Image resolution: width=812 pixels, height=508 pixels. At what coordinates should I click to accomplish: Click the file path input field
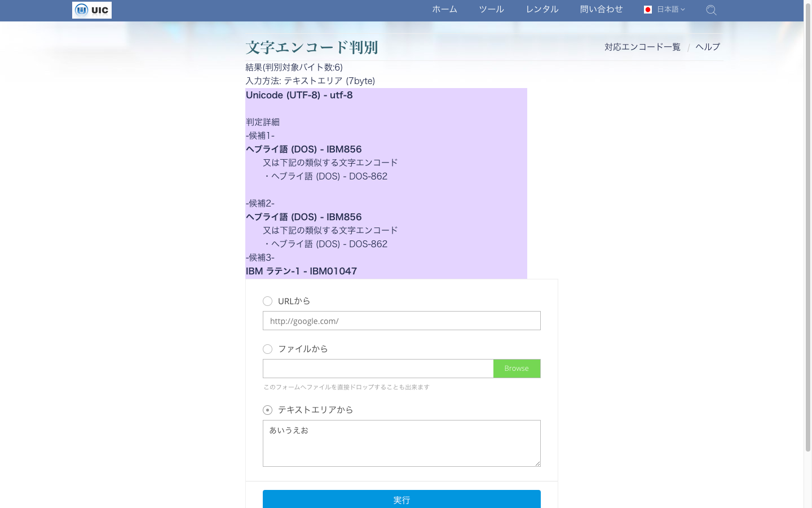[x=378, y=369]
